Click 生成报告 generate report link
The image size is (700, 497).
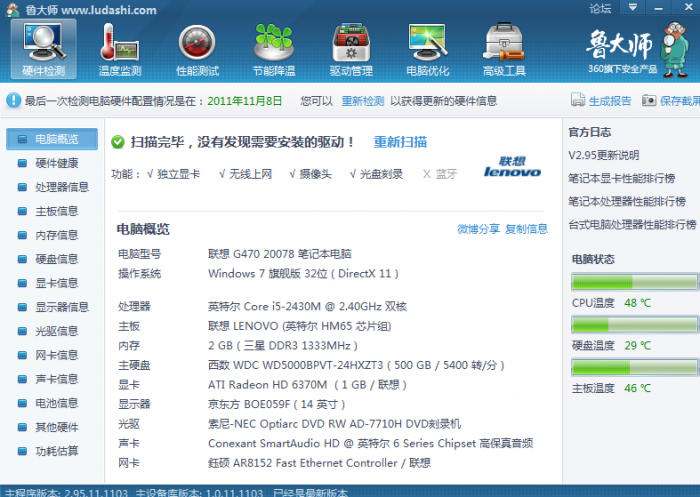click(610, 101)
